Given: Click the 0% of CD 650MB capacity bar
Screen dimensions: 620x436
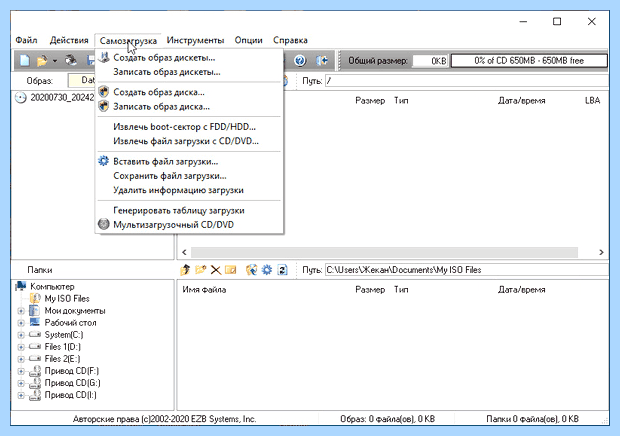Looking at the screenshot, I should [529, 60].
